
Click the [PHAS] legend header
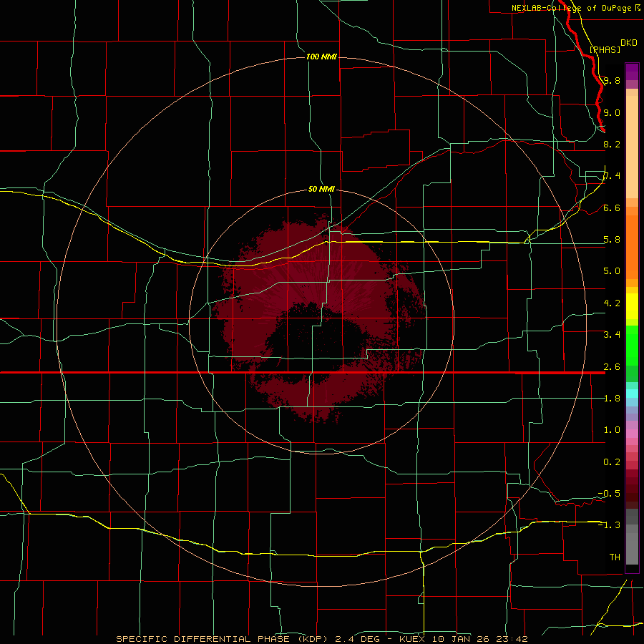605,49
